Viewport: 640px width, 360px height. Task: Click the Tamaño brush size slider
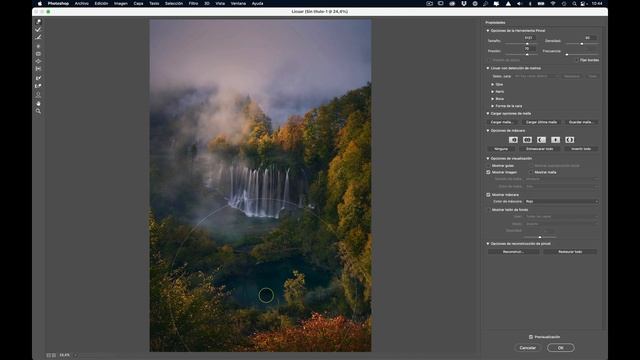pos(520,44)
